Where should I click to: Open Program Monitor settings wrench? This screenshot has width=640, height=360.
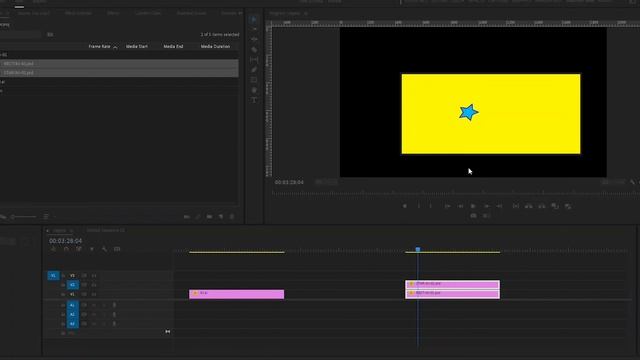[632, 182]
